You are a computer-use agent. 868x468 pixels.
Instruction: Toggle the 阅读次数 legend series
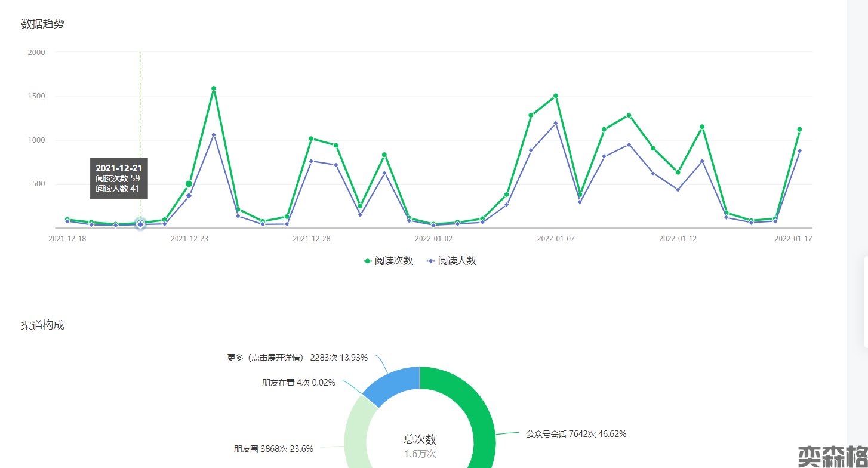[x=393, y=261]
